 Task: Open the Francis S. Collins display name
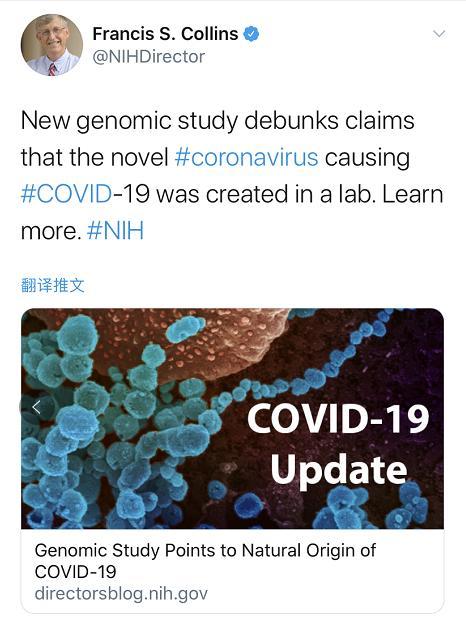pos(165,34)
